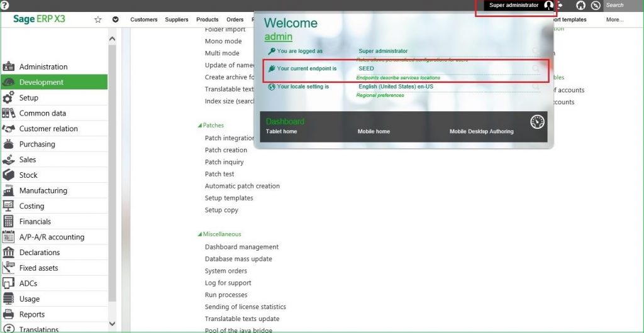This screenshot has height=333, width=644.
Task: Click the Administration module icon
Action: (8, 67)
